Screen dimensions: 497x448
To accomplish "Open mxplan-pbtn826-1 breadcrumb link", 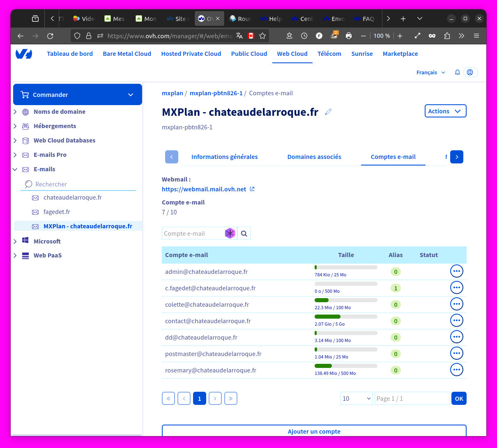I will [216, 93].
